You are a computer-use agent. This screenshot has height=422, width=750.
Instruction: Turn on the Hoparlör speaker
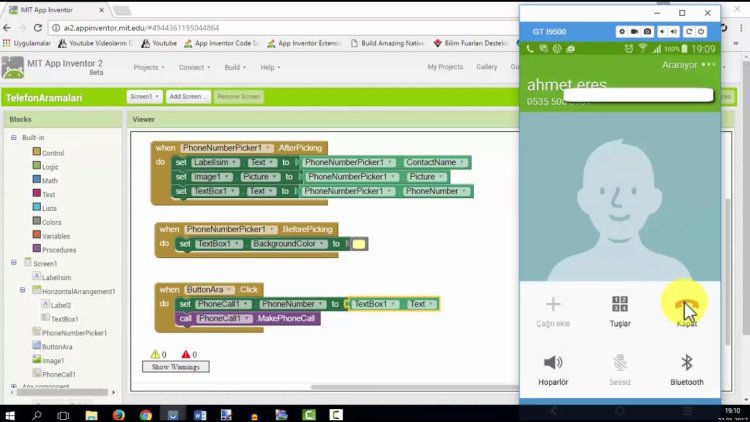(553, 363)
